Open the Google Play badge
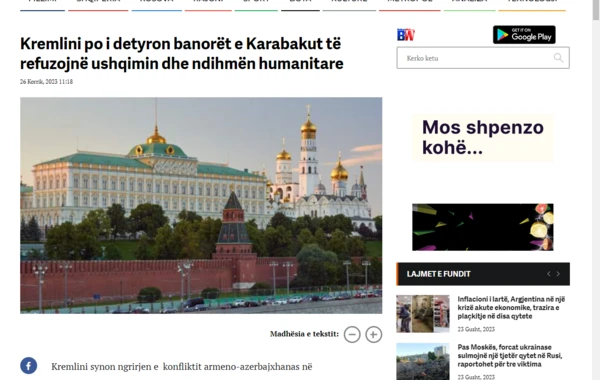Viewport: 600px width, 380px height. click(x=524, y=35)
